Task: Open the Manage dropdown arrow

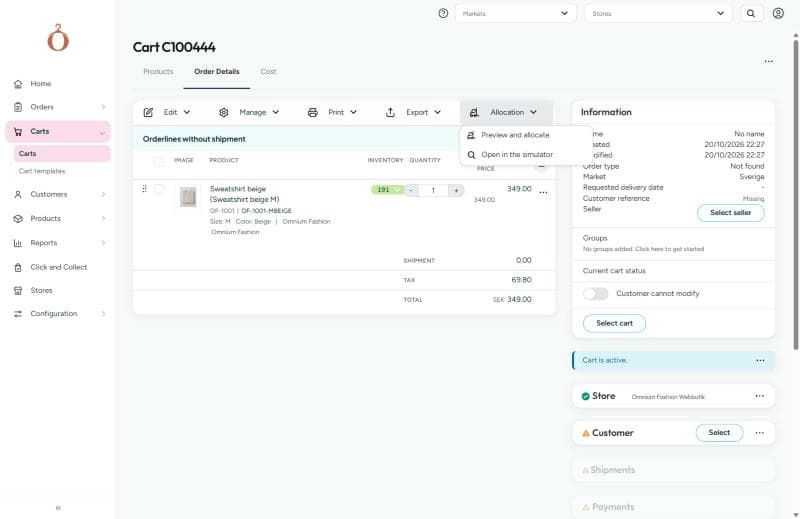Action: 276,112
